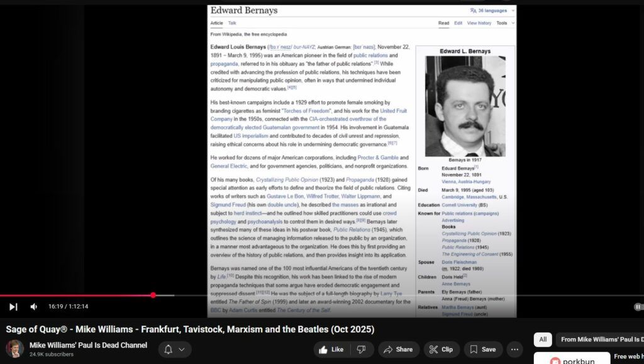This screenshot has height=364, width=644.
Task: Click the playback button left of the volume icon
Action: 13,307
